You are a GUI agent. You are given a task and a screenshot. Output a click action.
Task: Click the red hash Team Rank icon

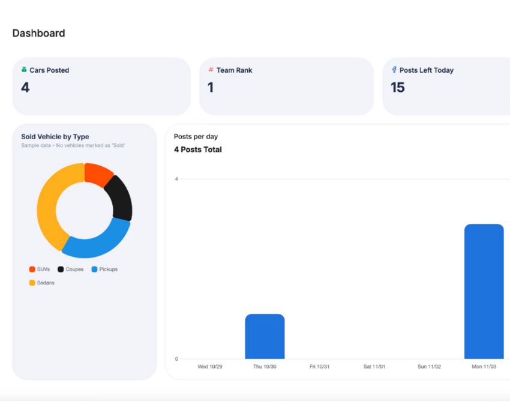[211, 70]
